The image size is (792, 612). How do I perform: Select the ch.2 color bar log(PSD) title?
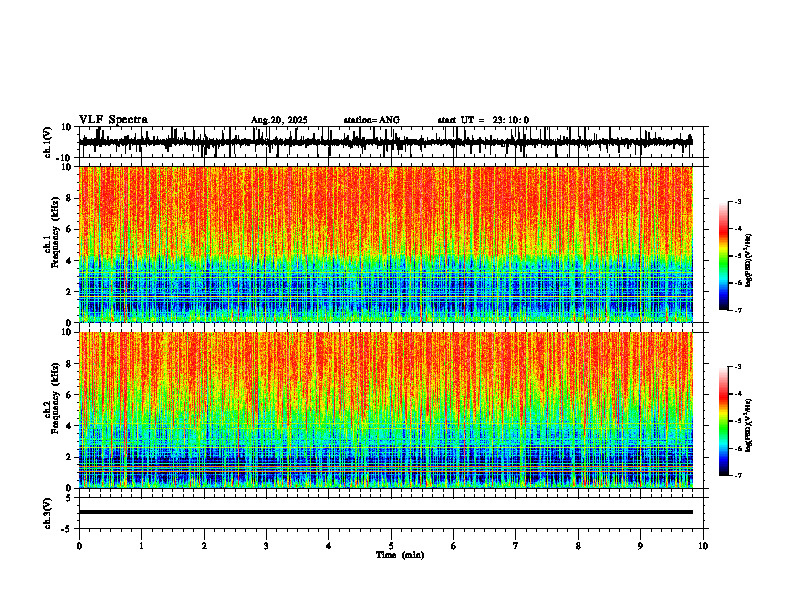(x=749, y=425)
